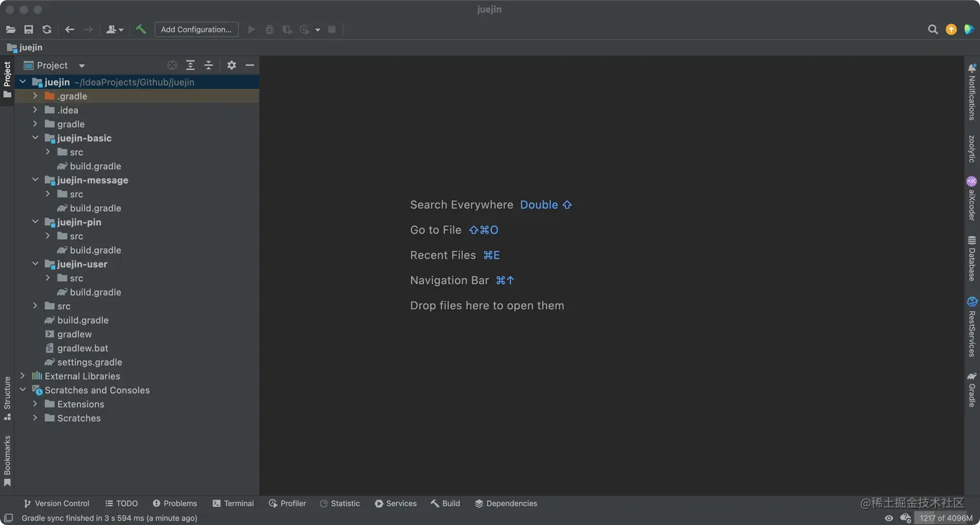Open dropdown arrow next to Profile icon
Image resolution: width=980 pixels, height=525 pixels.
click(x=318, y=30)
